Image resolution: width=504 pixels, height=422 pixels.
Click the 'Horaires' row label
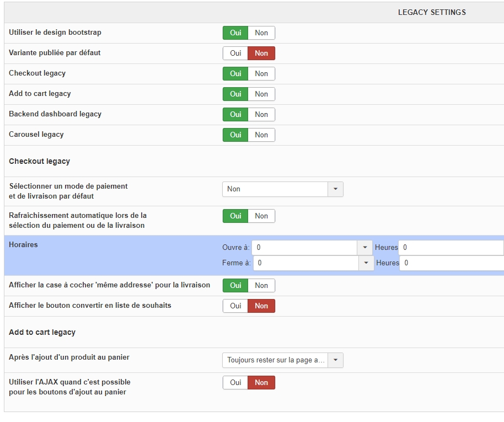pos(24,245)
